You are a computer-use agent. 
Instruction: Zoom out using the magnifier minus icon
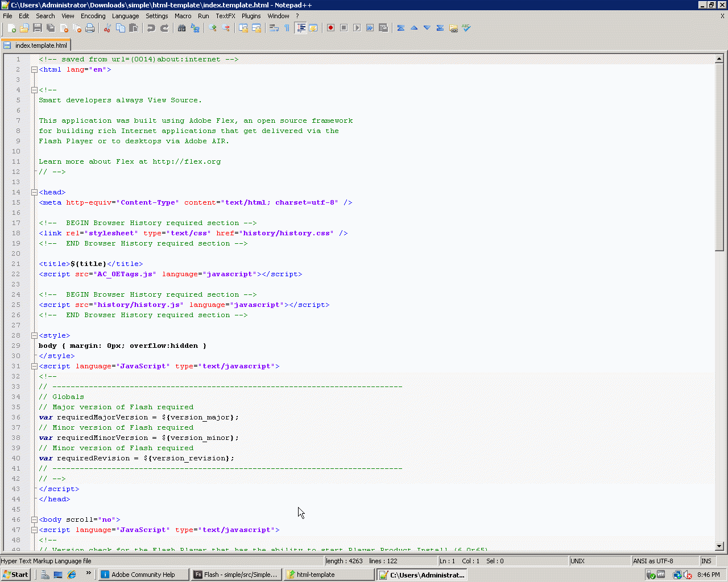click(226, 28)
